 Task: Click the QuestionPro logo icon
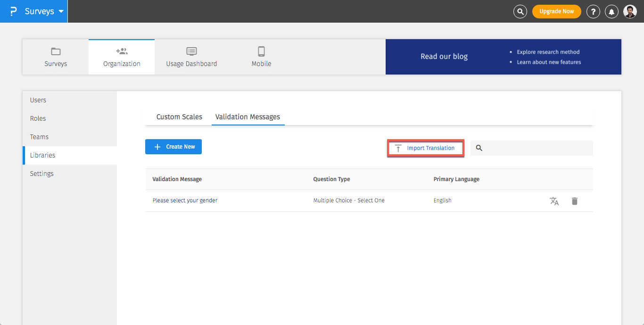14,11
